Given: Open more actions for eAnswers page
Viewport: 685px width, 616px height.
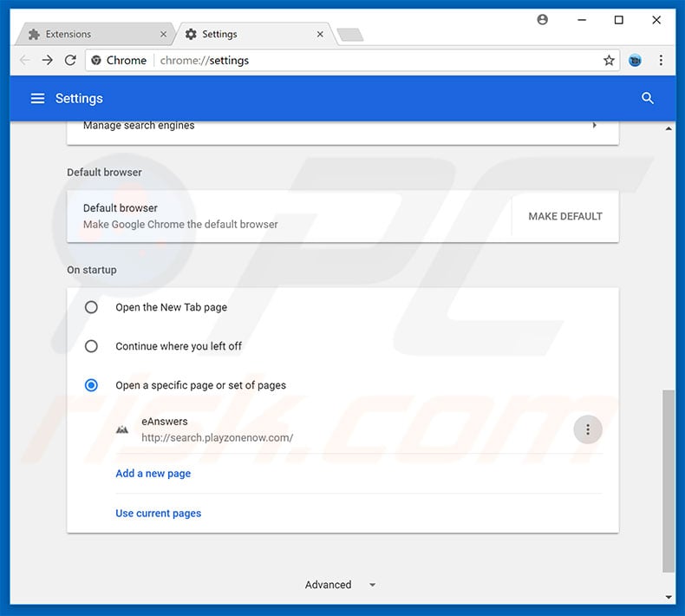Looking at the screenshot, I should click(588, 429).
